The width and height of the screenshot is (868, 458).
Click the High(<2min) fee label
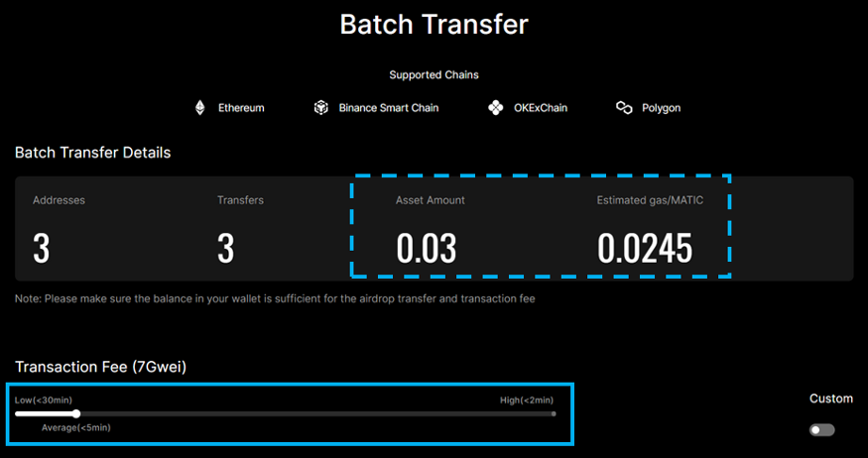tap(528, 400)
